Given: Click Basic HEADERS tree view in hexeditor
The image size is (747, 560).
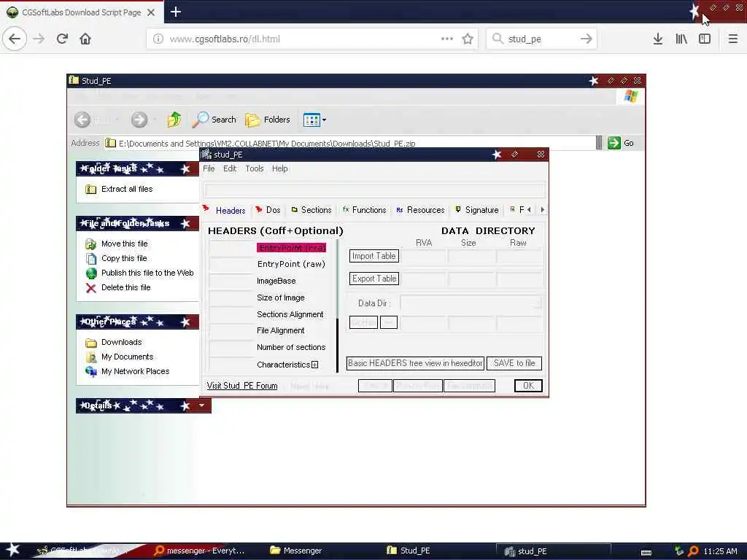Looking at the screenshot, I should click(x=415, y=363).
